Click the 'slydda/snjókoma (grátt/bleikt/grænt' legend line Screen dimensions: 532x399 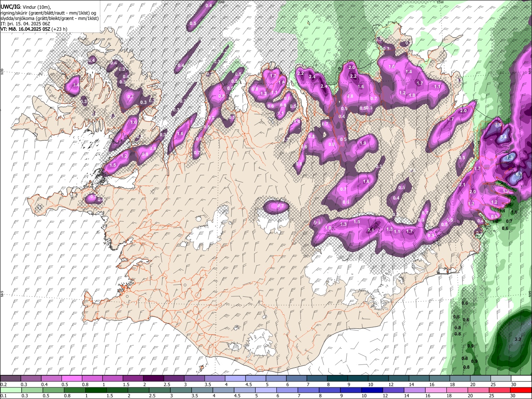(49, 18)
